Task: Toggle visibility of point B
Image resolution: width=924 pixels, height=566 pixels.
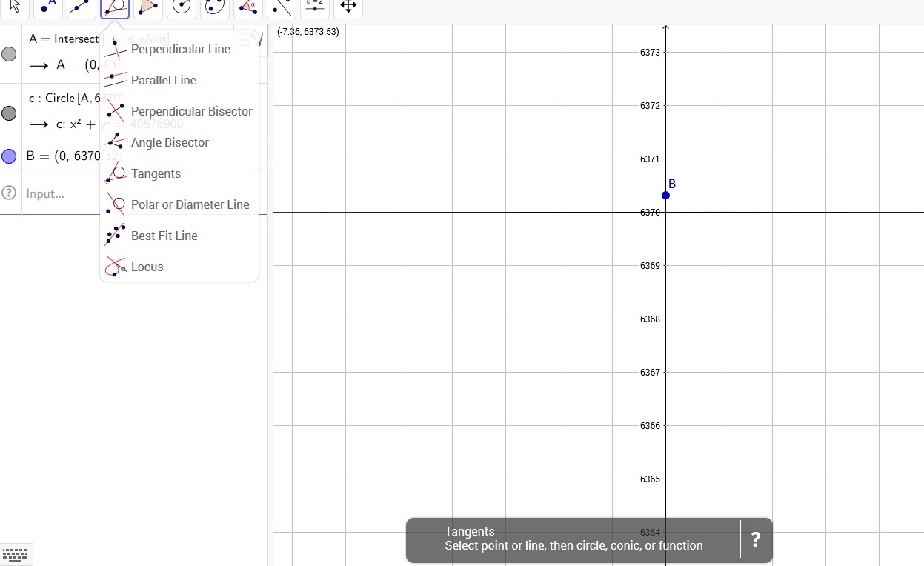Action: click(x=10, y=156)
